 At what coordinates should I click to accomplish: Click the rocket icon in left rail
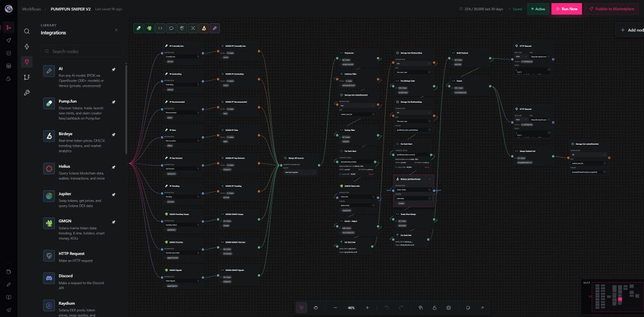pyautogui.click(x=9, y=40)
